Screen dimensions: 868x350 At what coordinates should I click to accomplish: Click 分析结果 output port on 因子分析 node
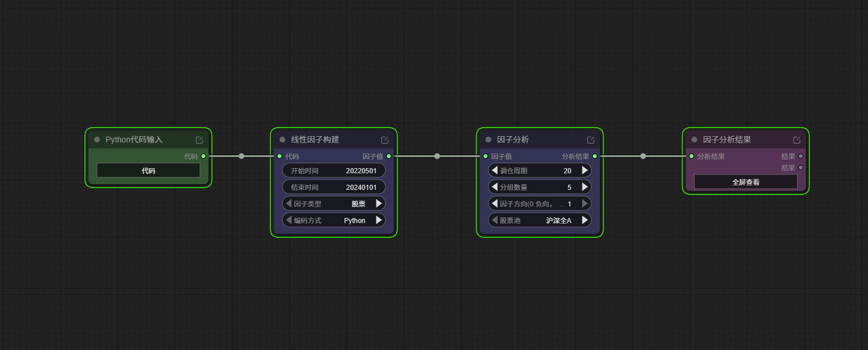(594, 156)
